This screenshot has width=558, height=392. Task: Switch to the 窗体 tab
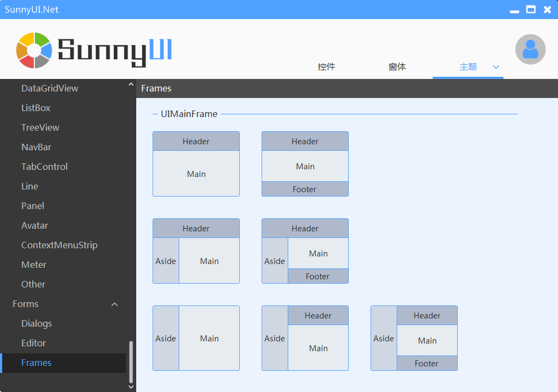click(397, 66)
